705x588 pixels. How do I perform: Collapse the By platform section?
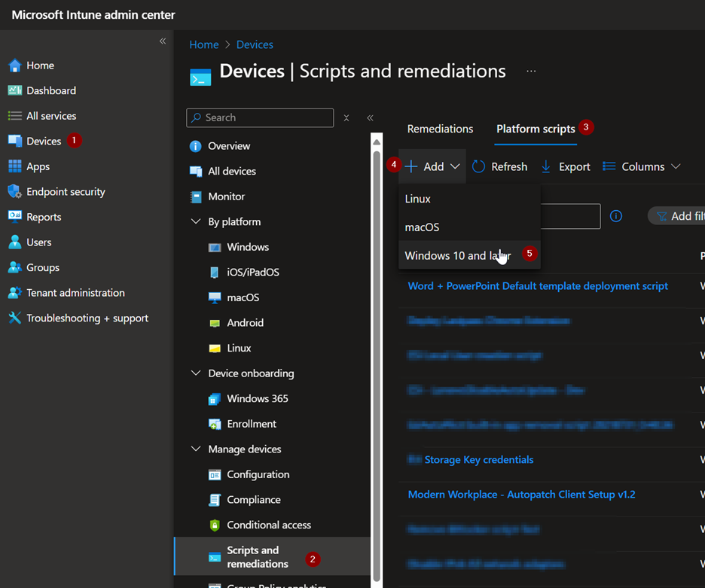pos(196,221)
